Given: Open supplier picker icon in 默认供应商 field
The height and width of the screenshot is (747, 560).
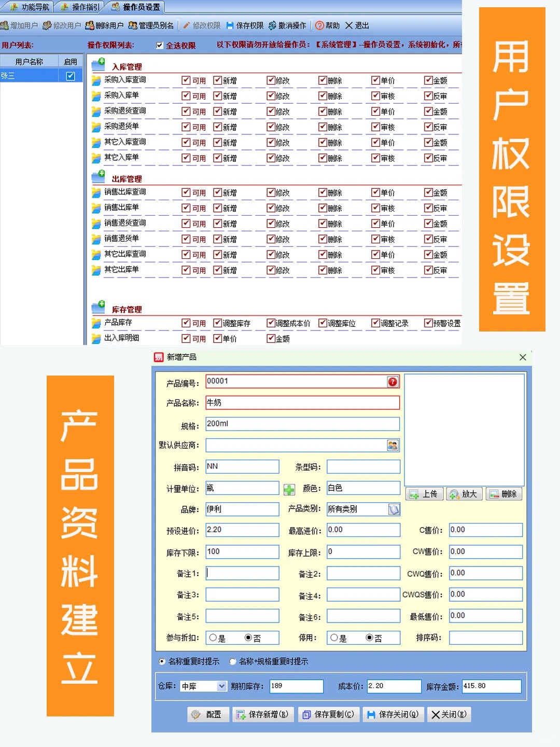Looking at the screenshot, I should point(393,445).
